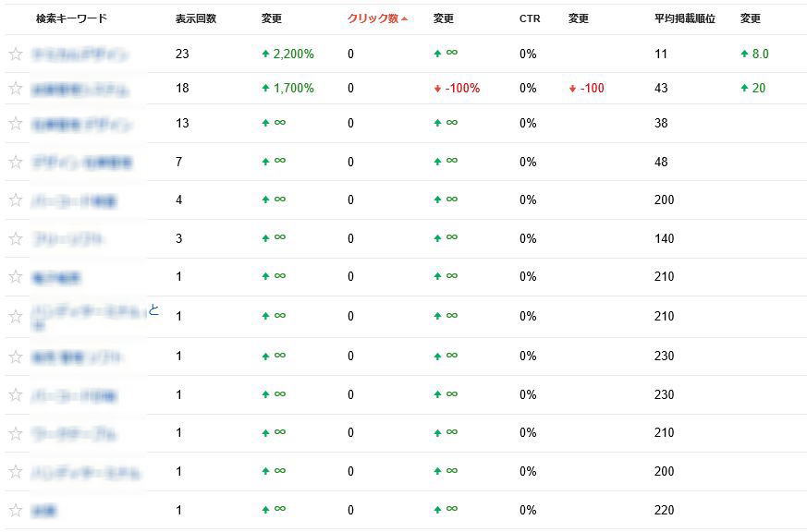This screenshot has height=532, width=807.
Task: Open keyword link at average position 38
Action: [82, 124]
